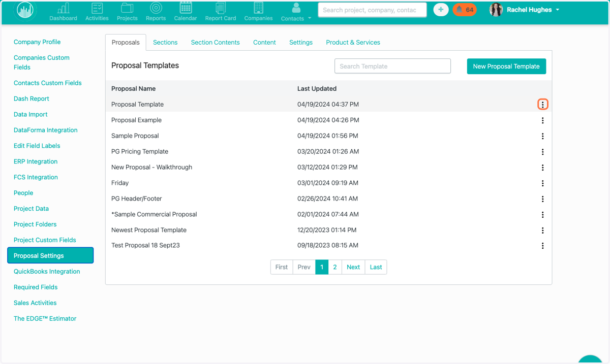Open Company Profile in sidebar
Viewport: 610px width, 364px height.
pyautogui.click(x=37, y=42)
